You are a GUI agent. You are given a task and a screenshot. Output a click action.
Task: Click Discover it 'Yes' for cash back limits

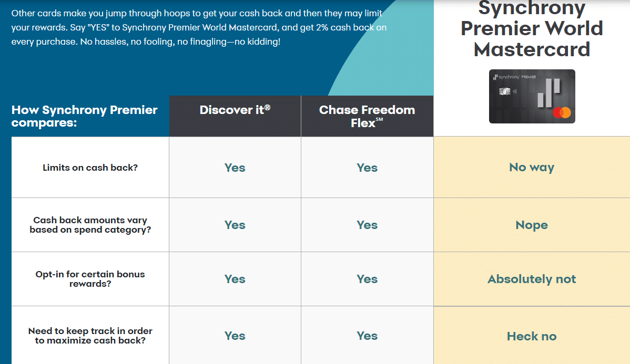(x=235, y=168)
